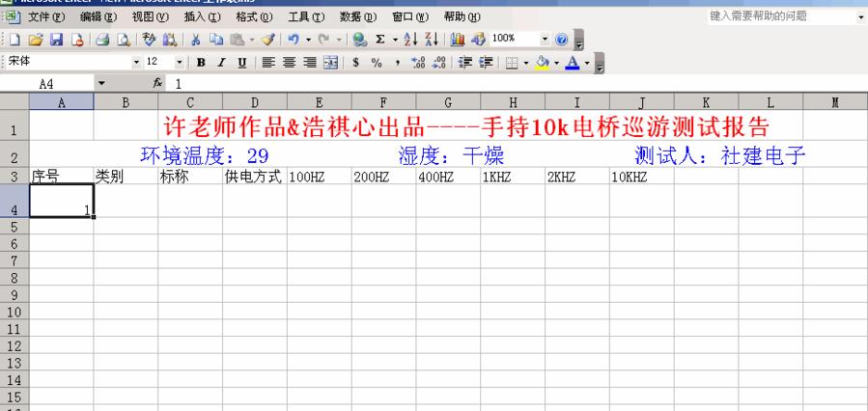Save the workbook with the floppy icon
The image size is (868, 411).
pyautogui.click(x=56, y=40)
